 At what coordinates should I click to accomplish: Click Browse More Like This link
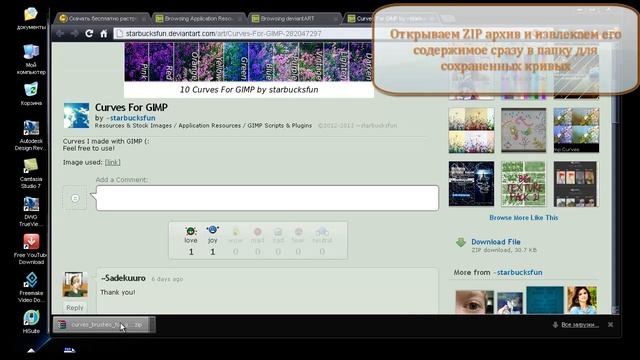(x=524, y=218)
